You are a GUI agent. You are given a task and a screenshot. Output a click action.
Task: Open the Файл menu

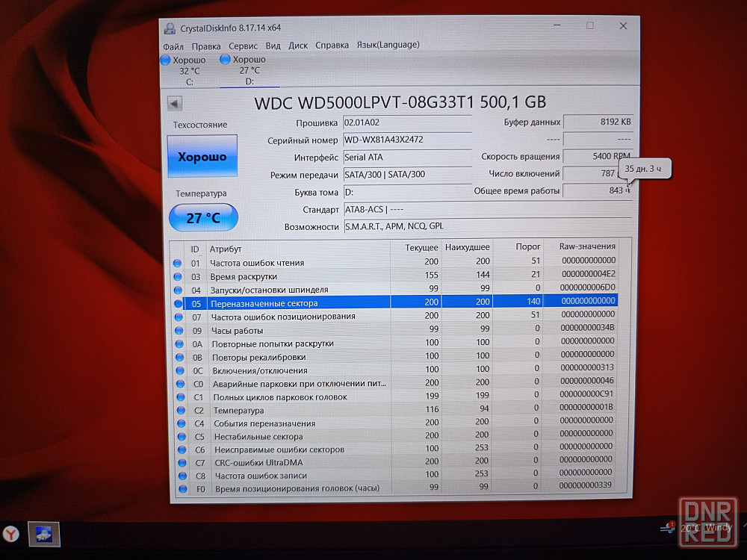[173, 46]
